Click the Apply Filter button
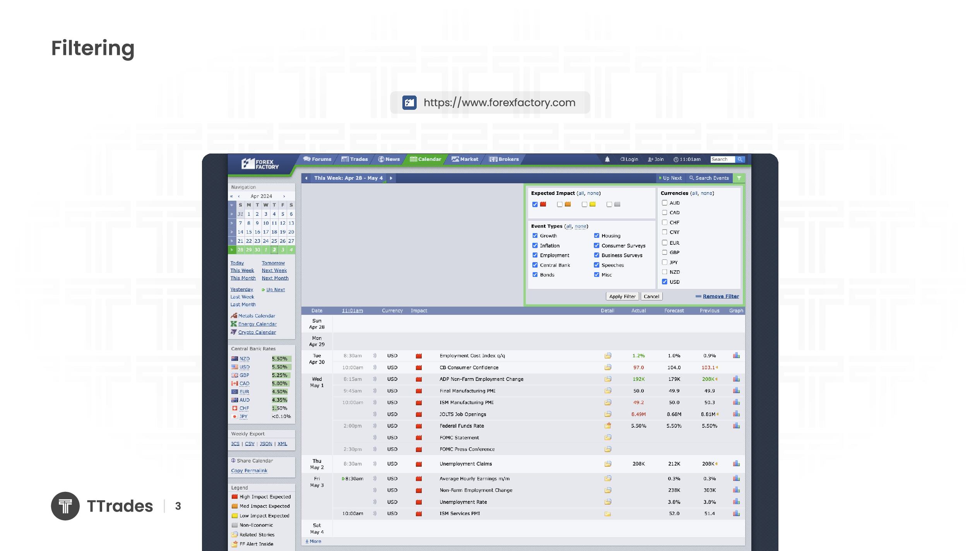 click(x=622, y=297)
